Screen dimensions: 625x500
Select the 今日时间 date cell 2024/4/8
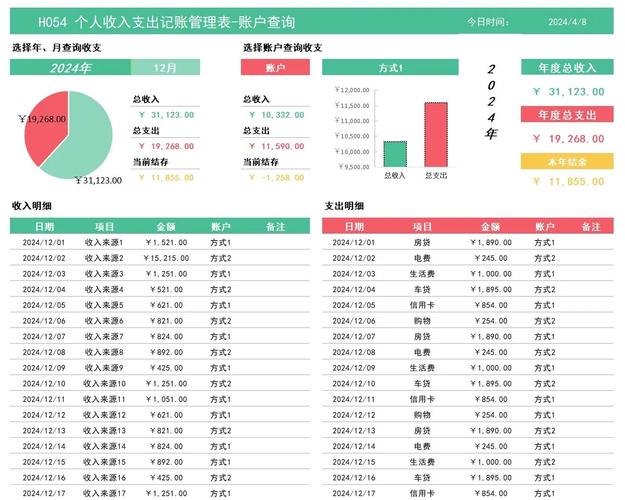(567, 22)
